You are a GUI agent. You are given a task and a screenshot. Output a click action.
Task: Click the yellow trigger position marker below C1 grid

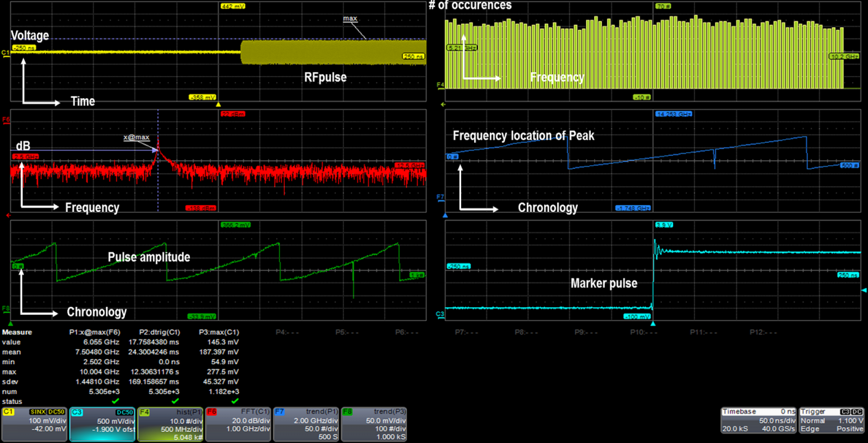[x=218, y=105]
